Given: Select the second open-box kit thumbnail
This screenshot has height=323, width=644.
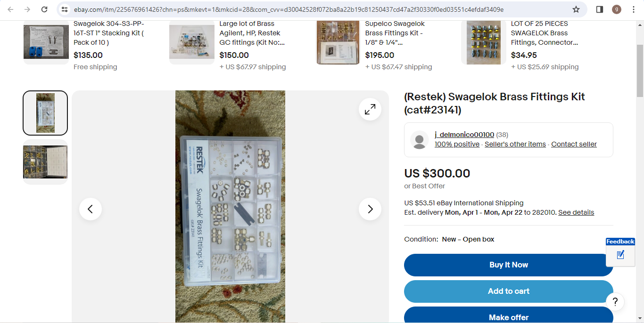Looking at the screenshot, I should [x=45, y=162].
